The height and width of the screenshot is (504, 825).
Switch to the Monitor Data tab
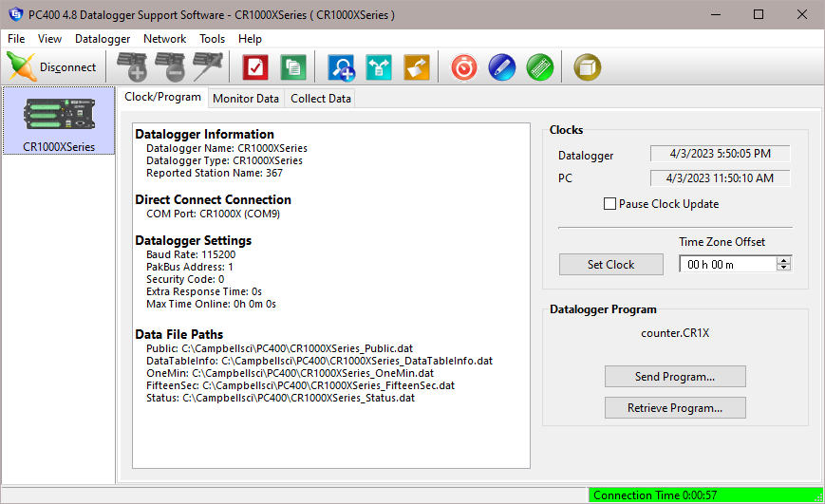(x=246, y=99)
